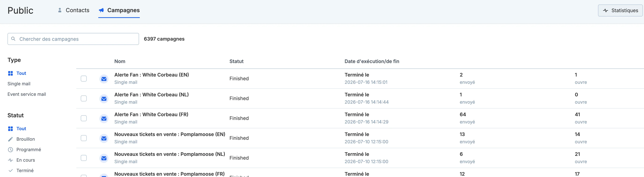
Task: Click the Date d'exécution/de fin header
Action: (372, 61)
